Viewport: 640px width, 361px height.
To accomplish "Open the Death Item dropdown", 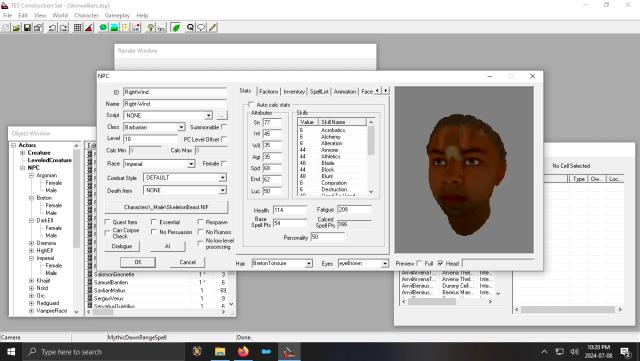I will 222,190.
